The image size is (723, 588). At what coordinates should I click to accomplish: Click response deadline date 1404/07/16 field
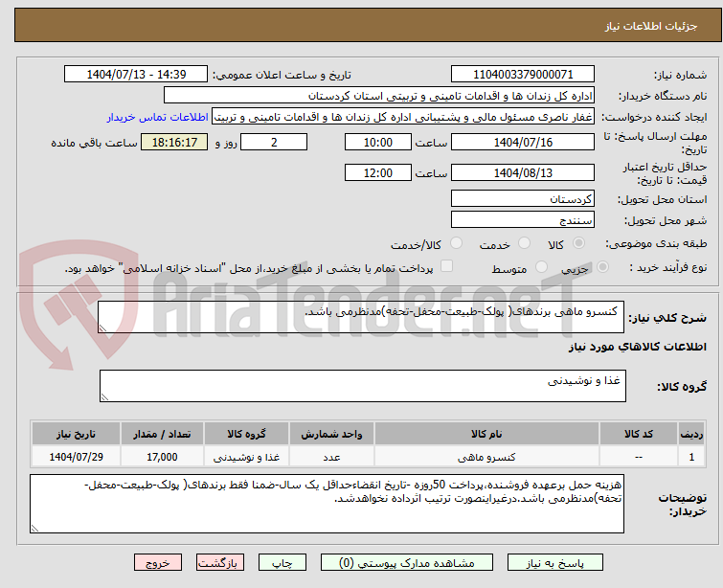pyautogui.click(x=523, y=142)
